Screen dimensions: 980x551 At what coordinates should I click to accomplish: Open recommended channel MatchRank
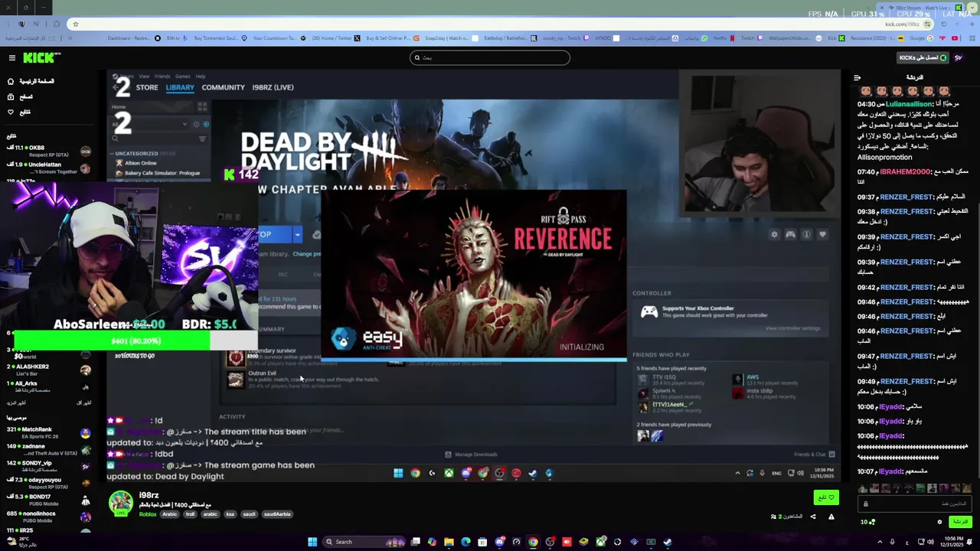[47, 433]
